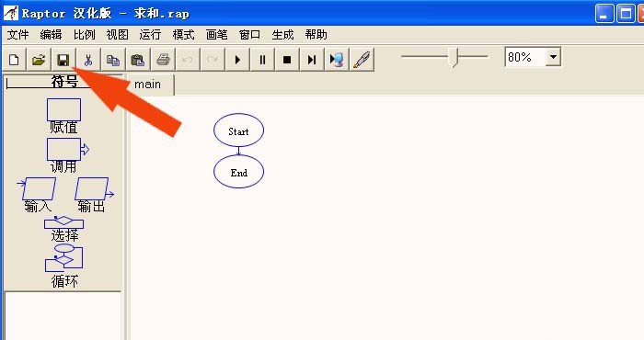Select the Start oval in the flowchart
The image size is (644, 340).
point(238,130)
